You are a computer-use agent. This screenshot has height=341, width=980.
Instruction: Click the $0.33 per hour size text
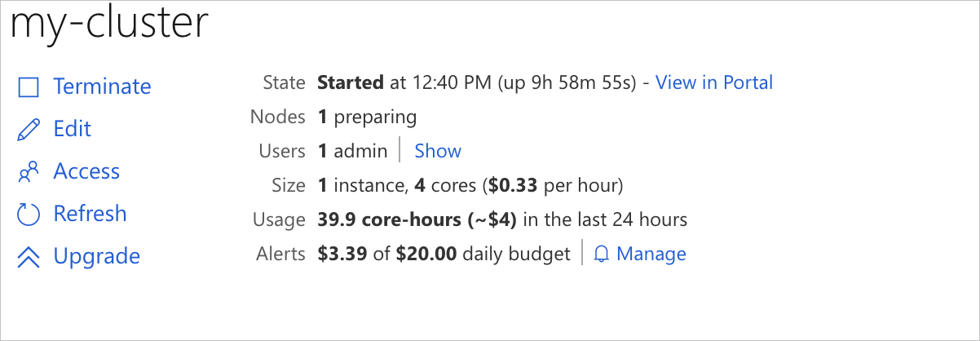[555, 185]
